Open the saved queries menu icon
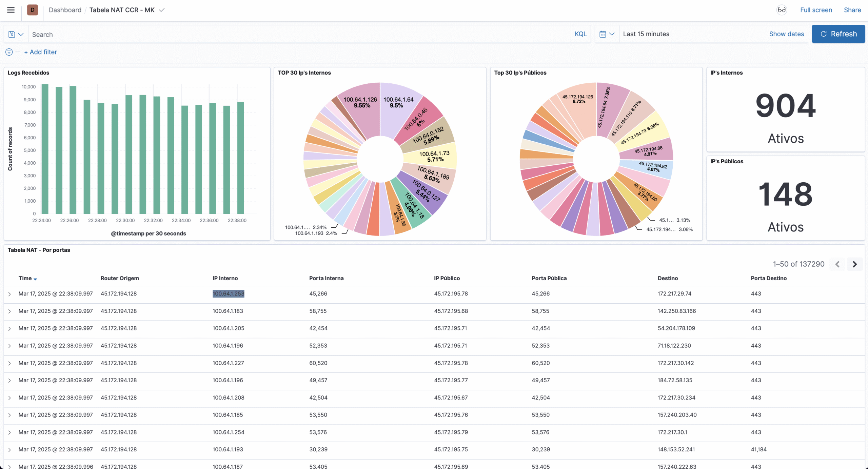The image size is (868, 469). coord(16,34)
